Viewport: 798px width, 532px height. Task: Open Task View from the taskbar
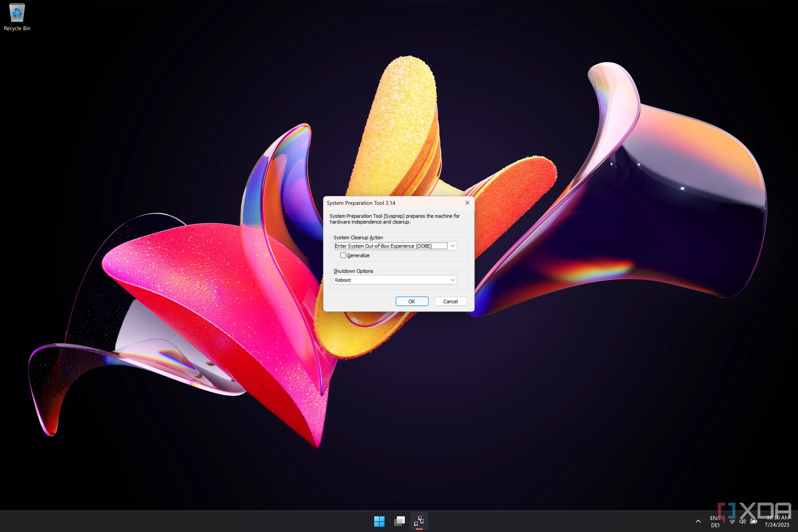click(399, 521)
